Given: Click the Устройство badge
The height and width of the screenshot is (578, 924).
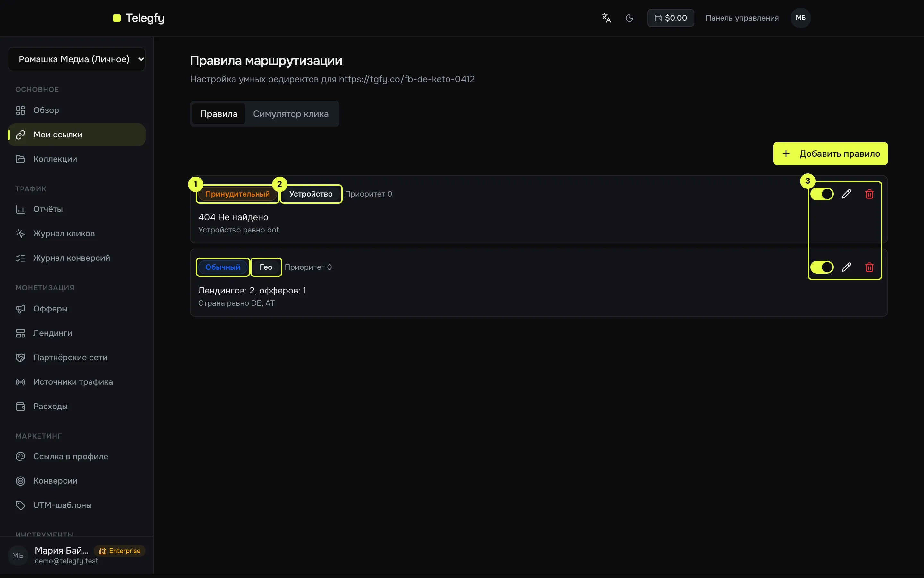Looking at the screenshot, I should pos(311,194).
